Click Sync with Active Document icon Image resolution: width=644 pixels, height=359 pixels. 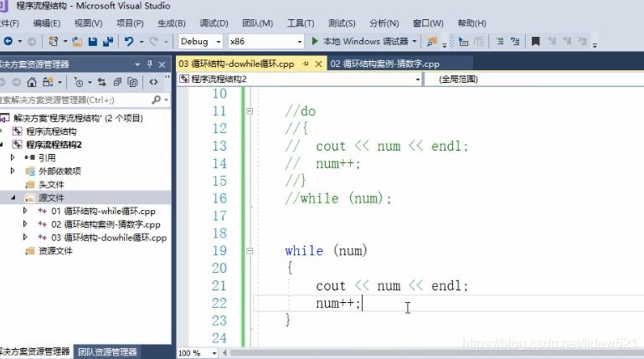pyautogui.click(x=101, y=82)
